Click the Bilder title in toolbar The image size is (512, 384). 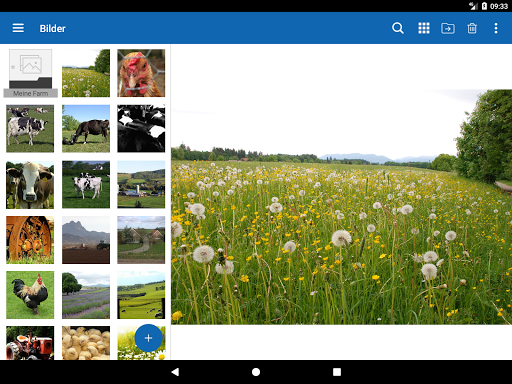(52, 28)
